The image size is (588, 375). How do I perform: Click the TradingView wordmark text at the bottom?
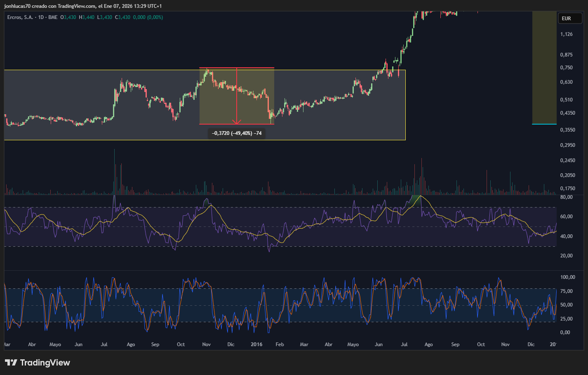[x=45, y=363]
